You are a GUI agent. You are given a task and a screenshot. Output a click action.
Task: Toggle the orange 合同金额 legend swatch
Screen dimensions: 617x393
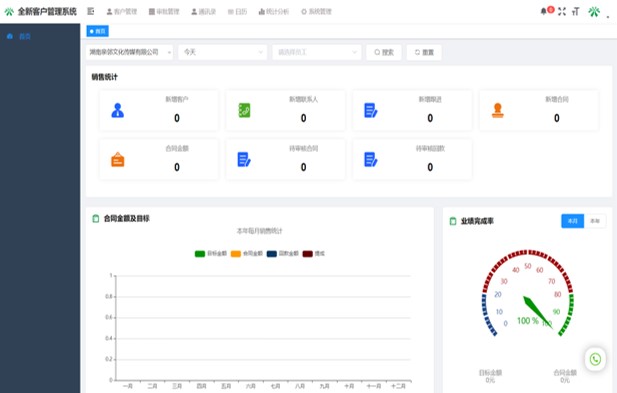point(236,254)
